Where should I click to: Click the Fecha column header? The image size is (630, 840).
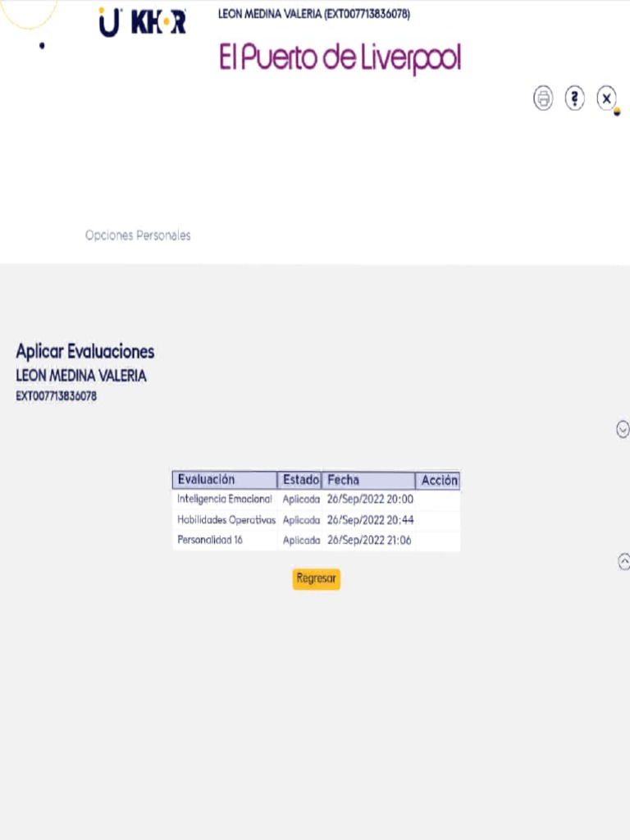point(368,480)
